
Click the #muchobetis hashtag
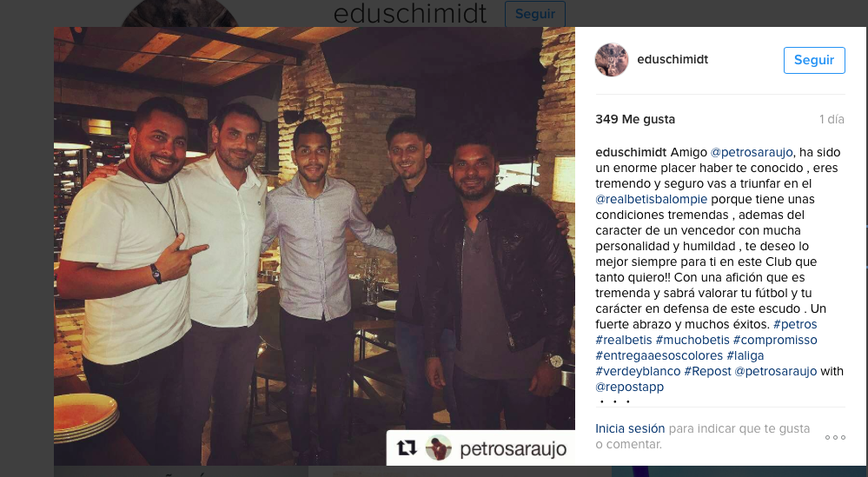pyautogui.click(x=692, y=340)
